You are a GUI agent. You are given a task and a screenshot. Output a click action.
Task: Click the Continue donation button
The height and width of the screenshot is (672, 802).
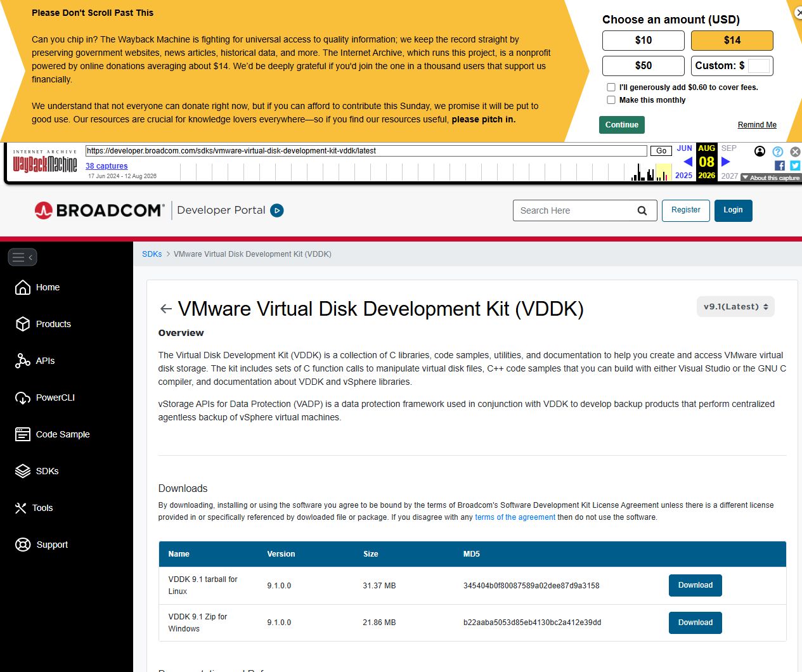622,125
